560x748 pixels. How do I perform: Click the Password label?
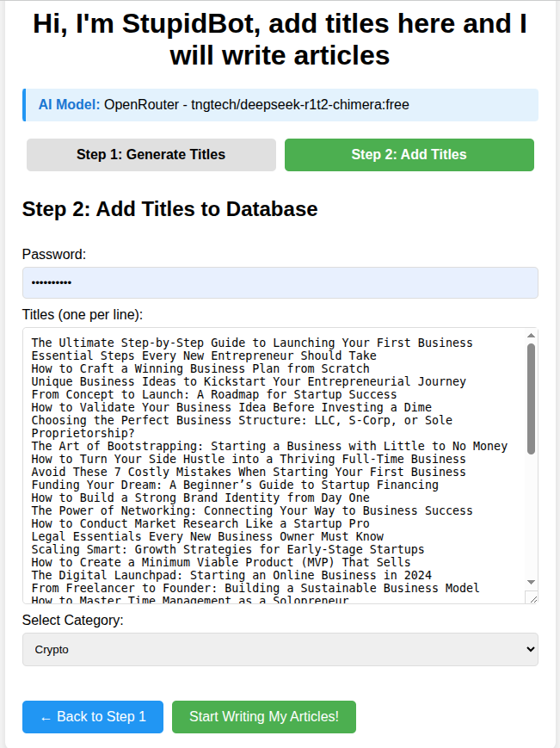pos(54,254)
